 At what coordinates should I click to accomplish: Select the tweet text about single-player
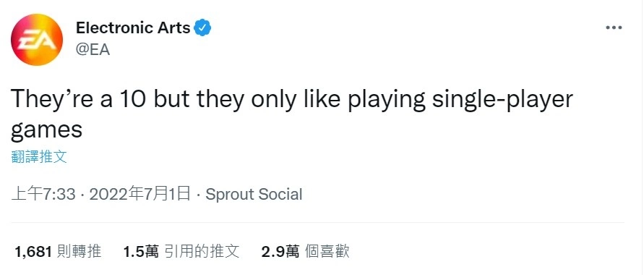291,115
